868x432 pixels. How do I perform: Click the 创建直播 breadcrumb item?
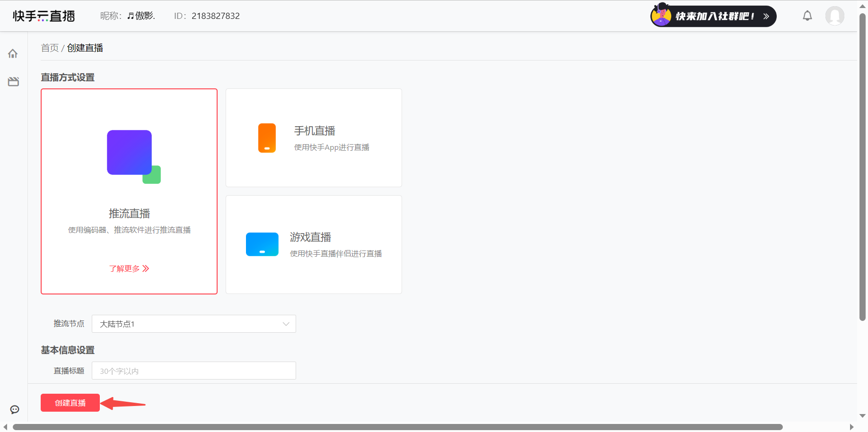(x=85, y=48)
